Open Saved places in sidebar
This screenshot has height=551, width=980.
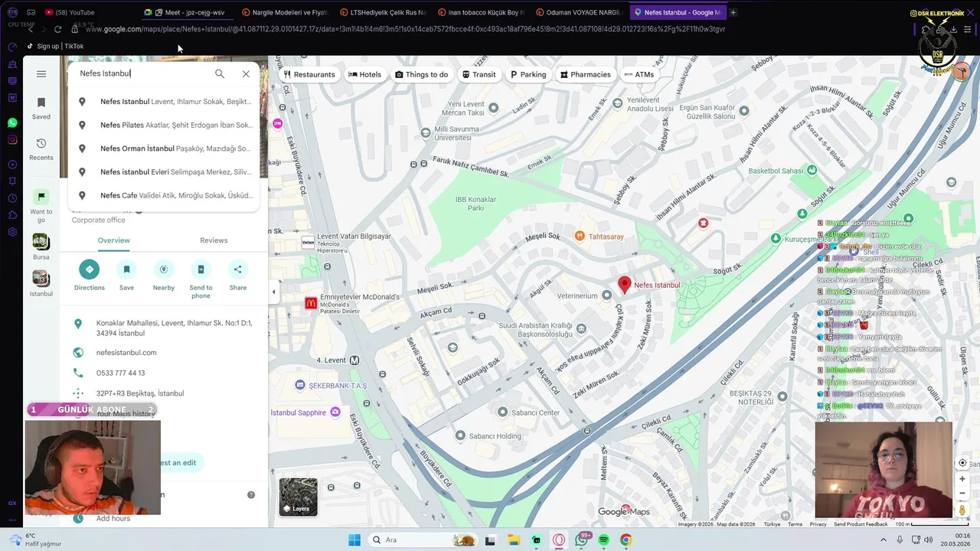point(41,108)
